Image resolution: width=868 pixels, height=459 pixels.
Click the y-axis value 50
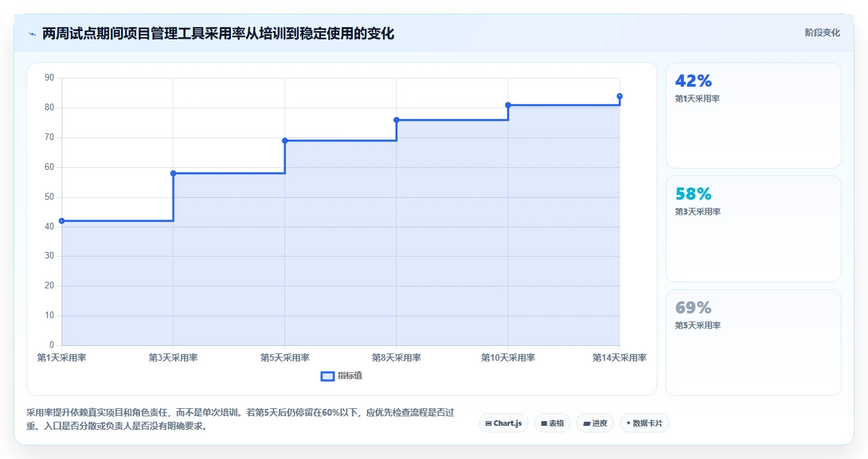pyautogui.click(x=49, y=197)
